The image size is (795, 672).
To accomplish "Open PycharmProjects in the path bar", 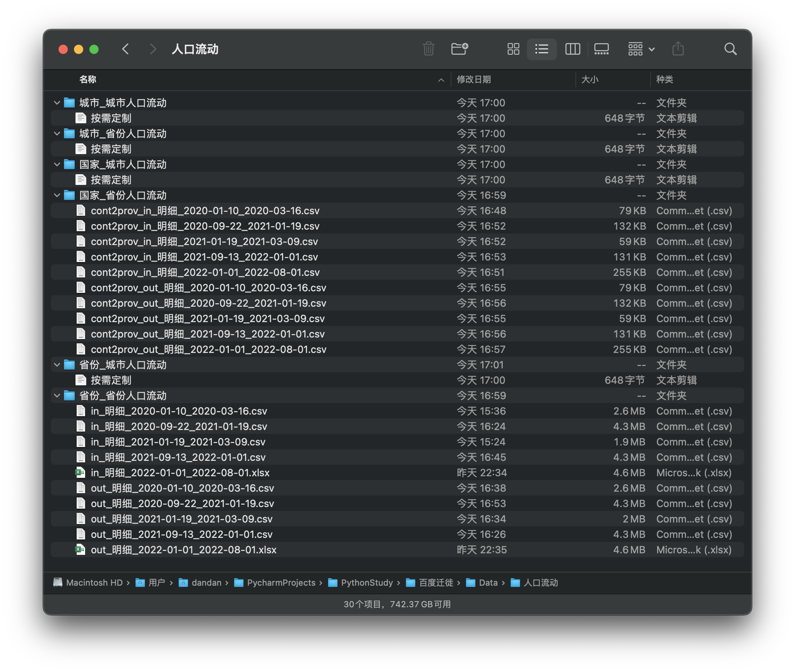I will tap(281, 583).
